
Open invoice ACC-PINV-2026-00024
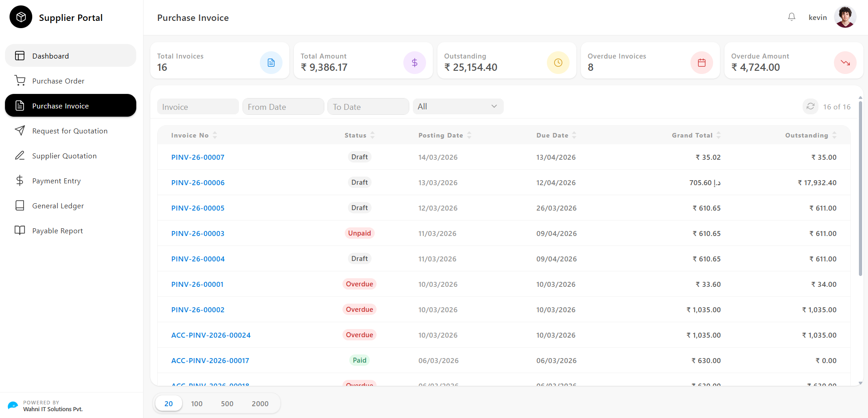[211, 335]
